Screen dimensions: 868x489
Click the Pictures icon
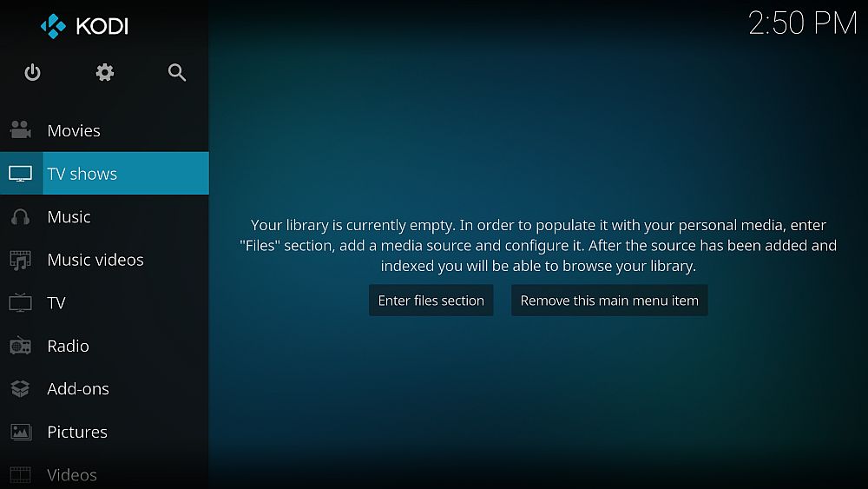(21, 432)
